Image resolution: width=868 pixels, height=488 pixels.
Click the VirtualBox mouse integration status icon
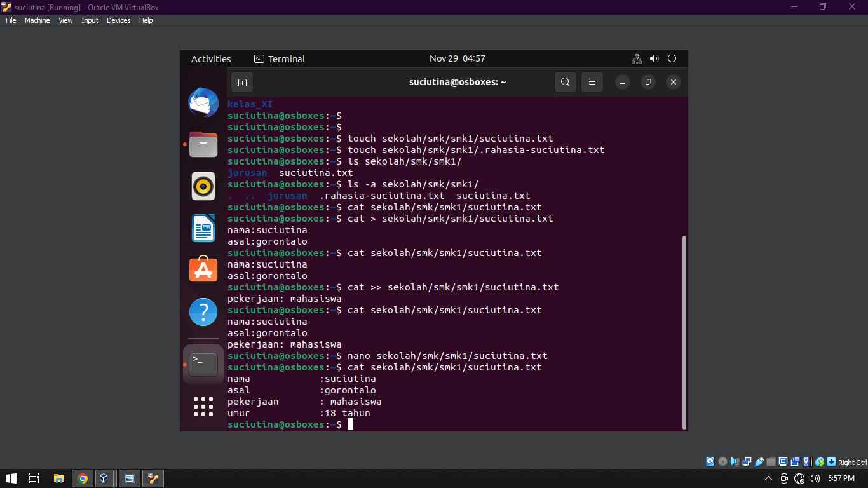coord(820,462)
